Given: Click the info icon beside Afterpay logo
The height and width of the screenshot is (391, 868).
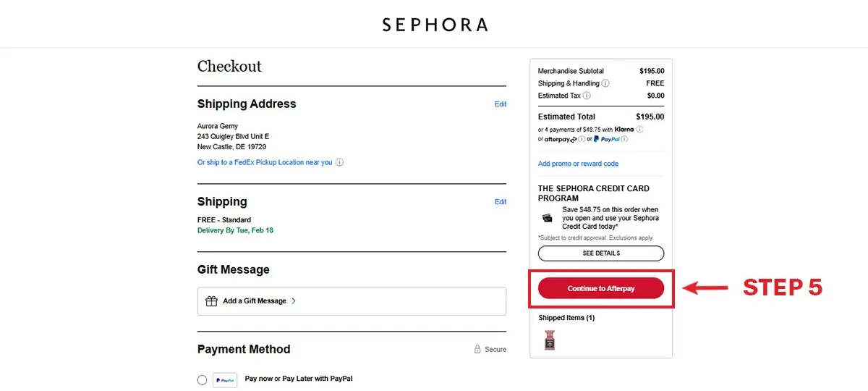Looking at the screenshot, I should click(582, 139).
